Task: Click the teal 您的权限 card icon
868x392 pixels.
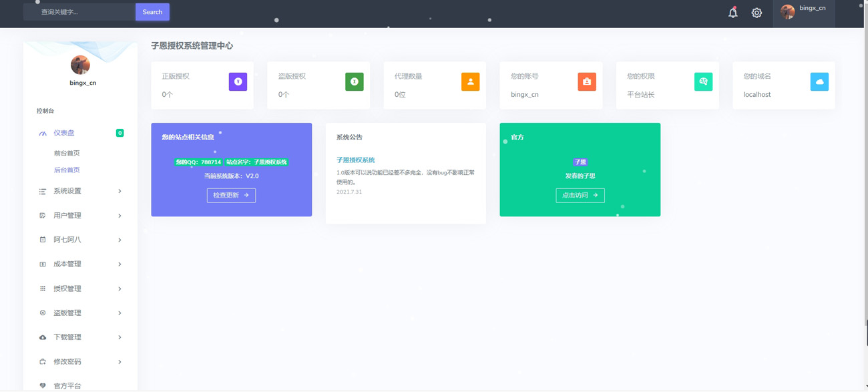Action: tap(703, 81)
